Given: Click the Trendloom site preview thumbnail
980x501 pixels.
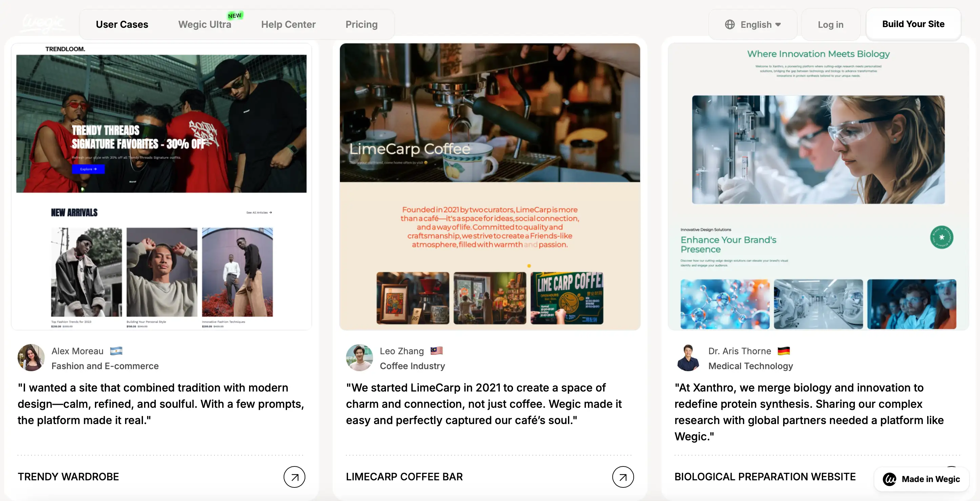Looking at the screenshot, I should point(161,186).
